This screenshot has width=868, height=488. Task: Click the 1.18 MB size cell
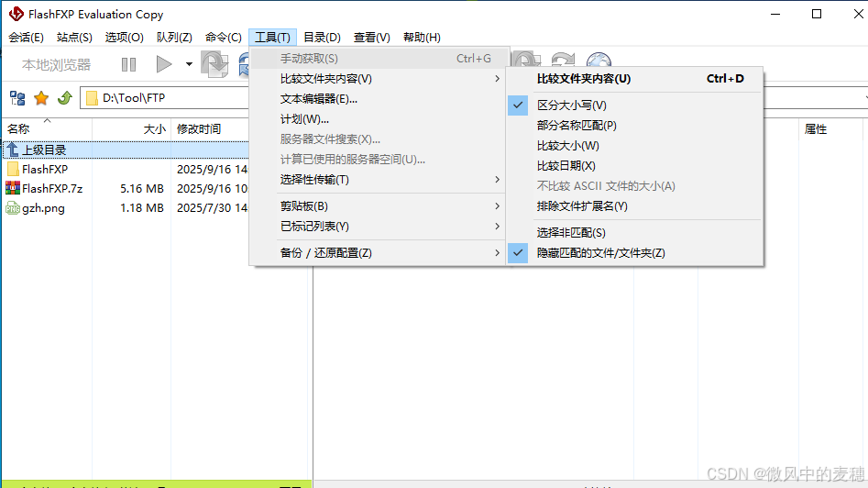[x=142, y=208]
